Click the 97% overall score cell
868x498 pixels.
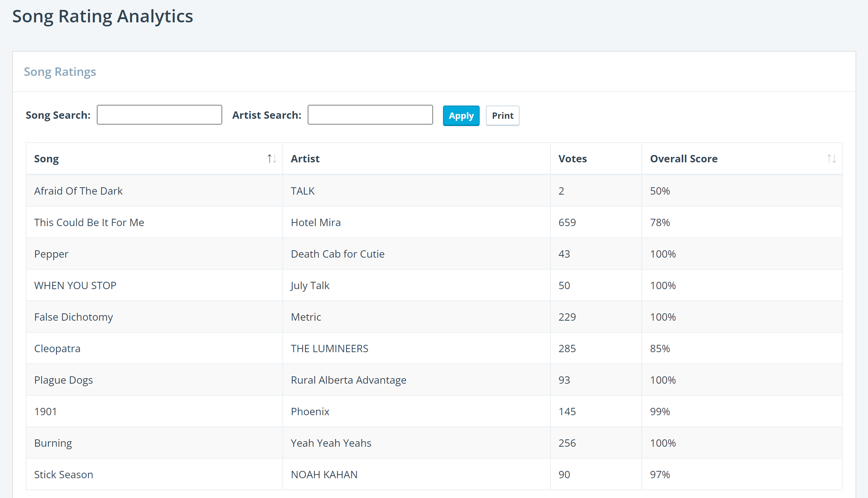tap(742, 475)
